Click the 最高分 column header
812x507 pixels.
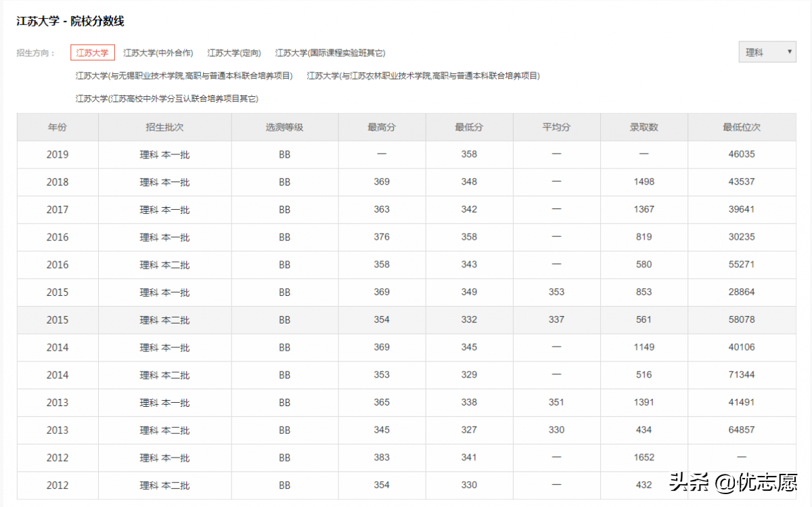coord(381,127)
